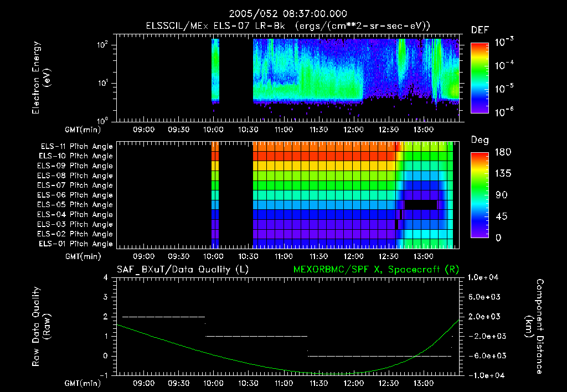This screenshot has height=392, width=567.
Task: Click the 90 value on the Deg scale
Action: coord(501,195)
